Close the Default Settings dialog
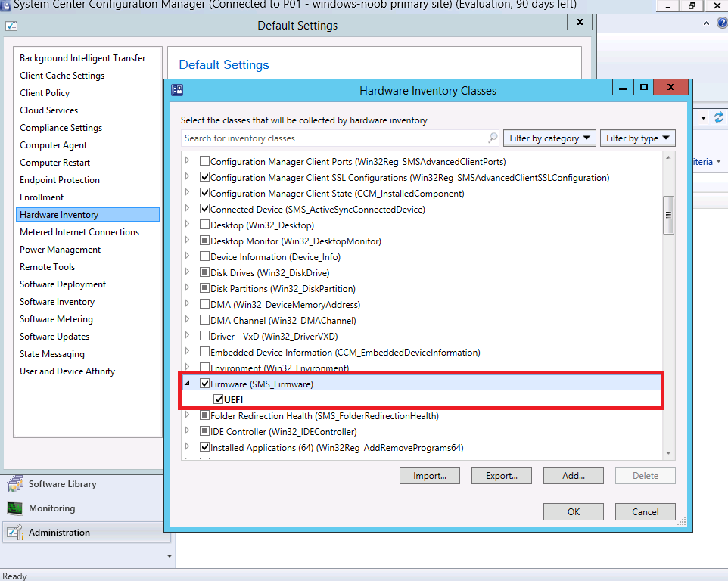 (580, 22)
